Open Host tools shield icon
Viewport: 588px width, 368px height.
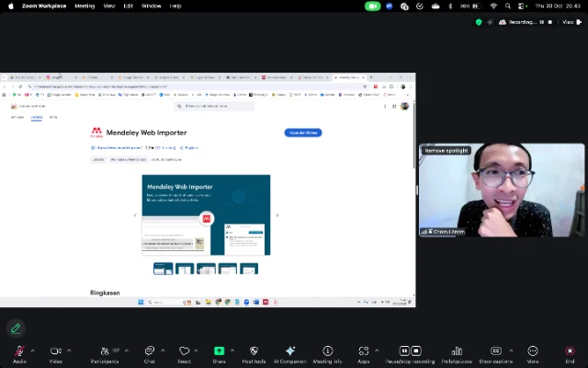(254, 351)
